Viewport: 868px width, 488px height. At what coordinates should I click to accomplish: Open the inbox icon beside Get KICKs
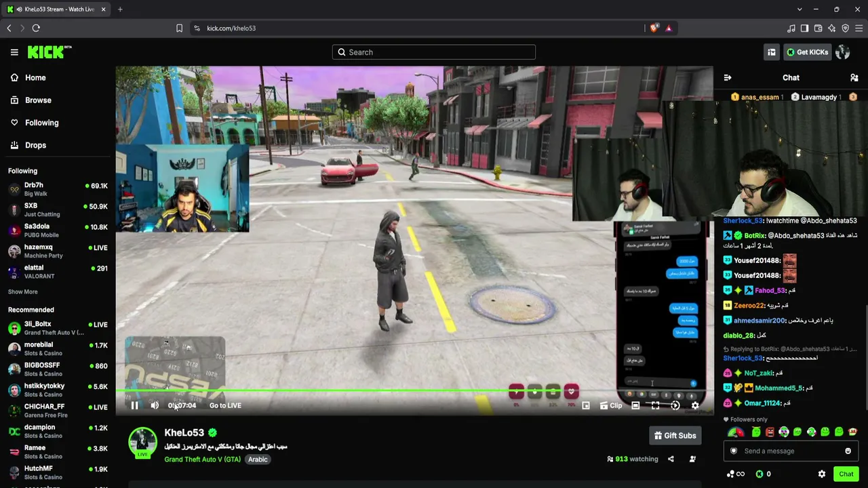point(772,52)
